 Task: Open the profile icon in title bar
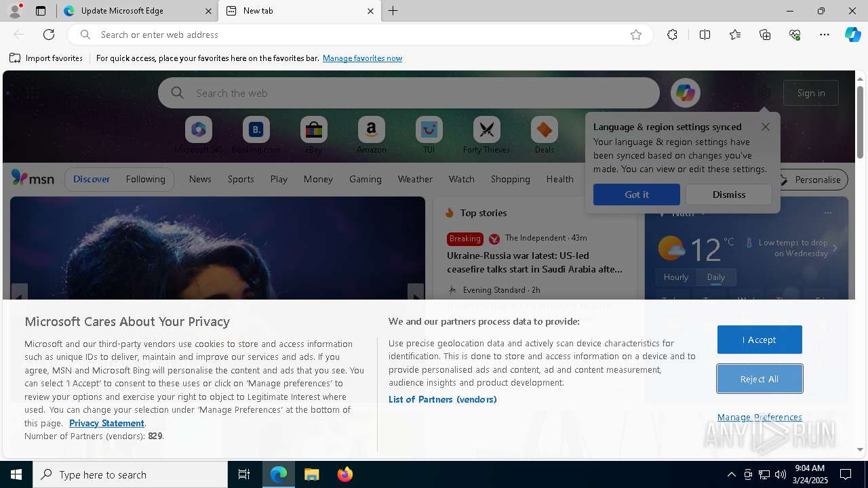coord(15,11)
